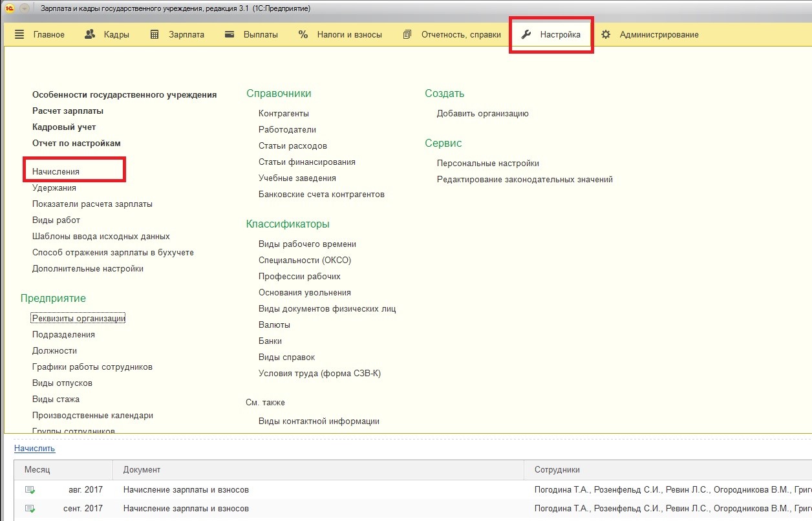This screenshot has width=812, height=521.
Task: Open Должности list
Action: (x=54, y=350)
